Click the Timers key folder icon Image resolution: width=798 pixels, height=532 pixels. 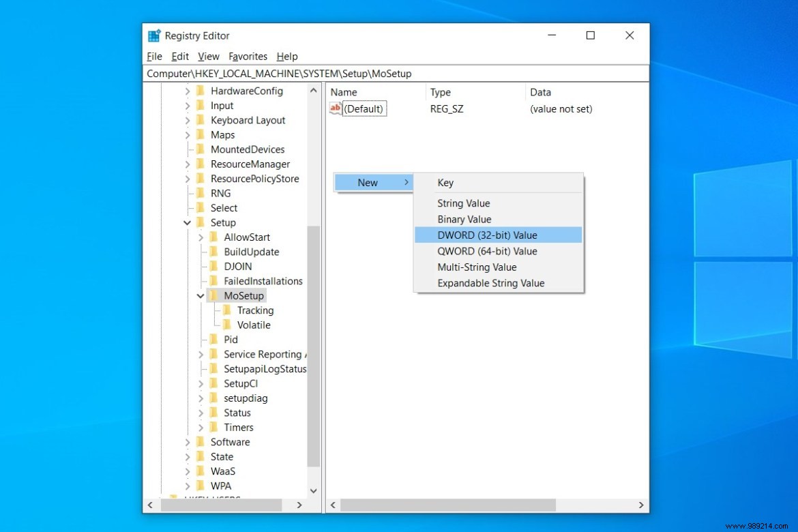213,427
